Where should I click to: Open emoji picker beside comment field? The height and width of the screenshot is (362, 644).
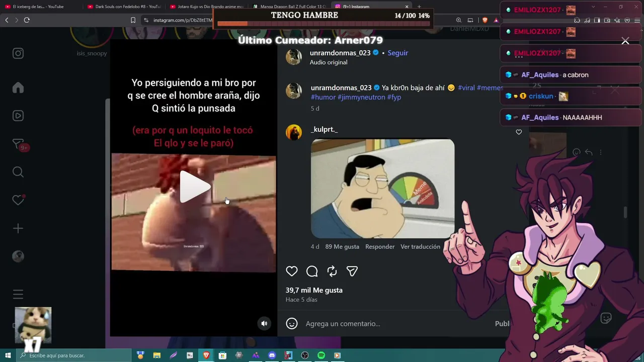(x=292, y=324)
